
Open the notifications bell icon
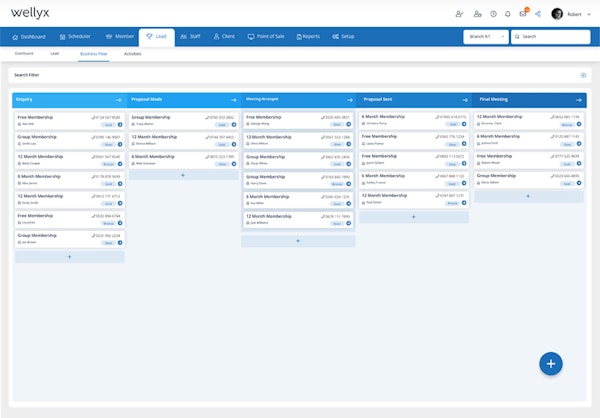[x=507, y=14]
